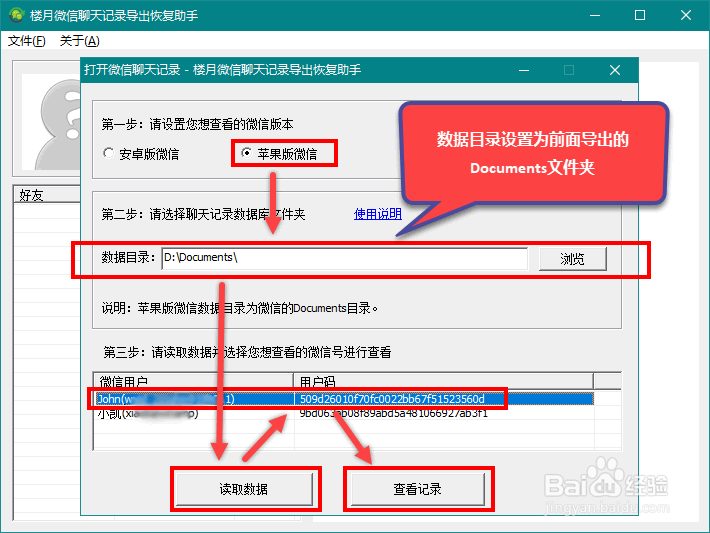Click the 读取数据 button
The height and width of the screenshot is (533, 710).
click(244, 489)
